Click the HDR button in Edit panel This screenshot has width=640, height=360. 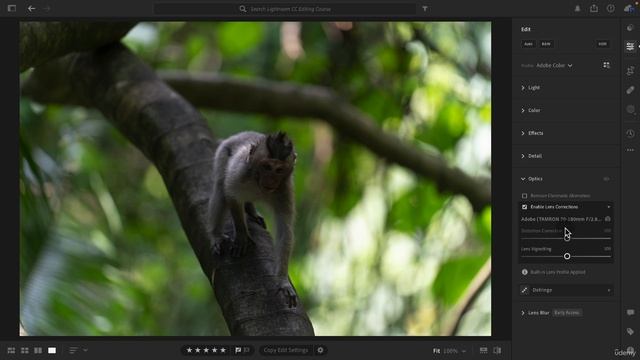[x=602, y=44]
